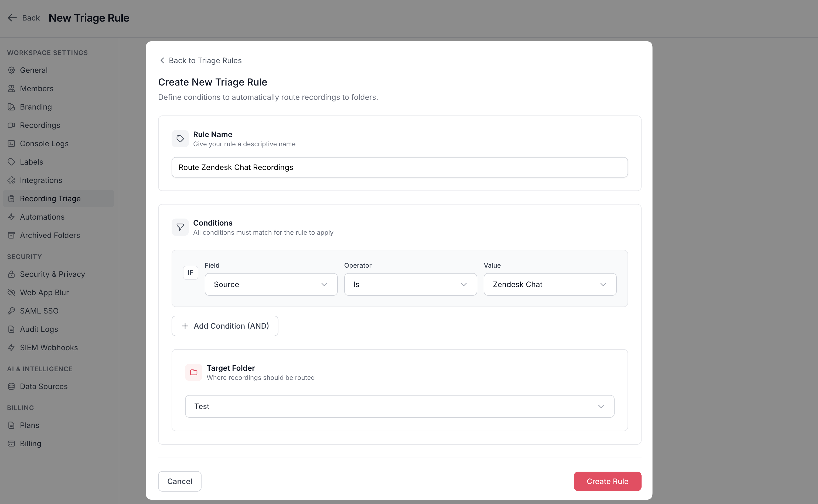Image resolution: width=818 pixels, height=504 pixels.
Task: Click the Security & Privacy lock icon
Action: coord(11,274)
